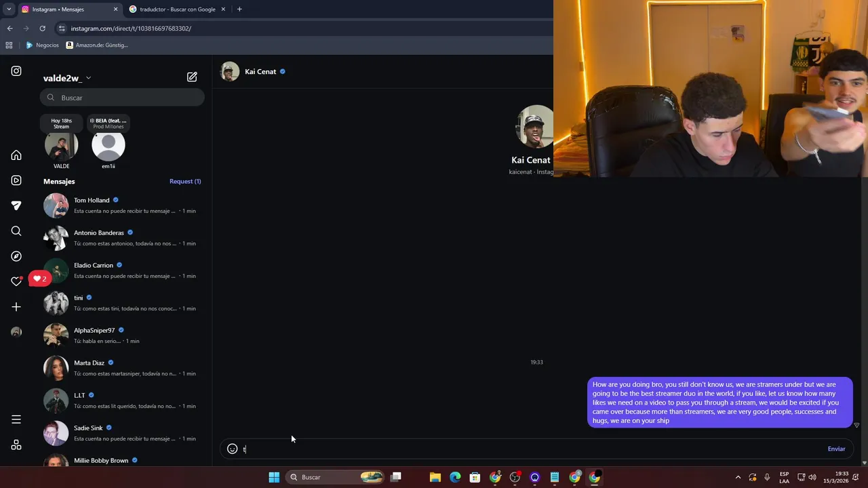Open message Requests (1)

(x=185, y=181)
